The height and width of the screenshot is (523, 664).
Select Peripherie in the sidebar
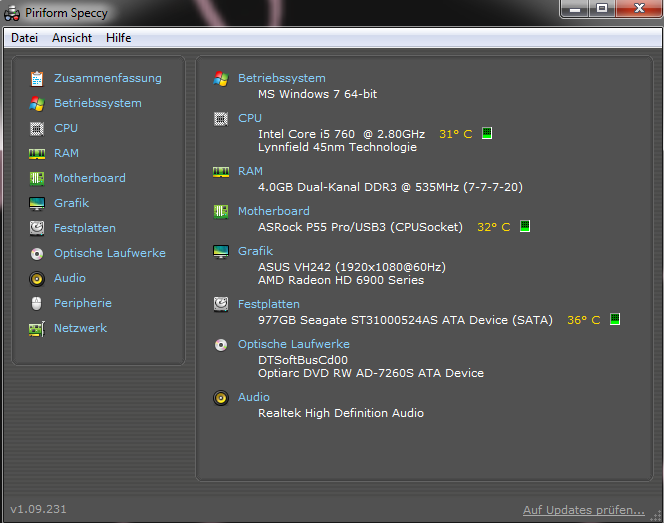[x=83, y=303]
